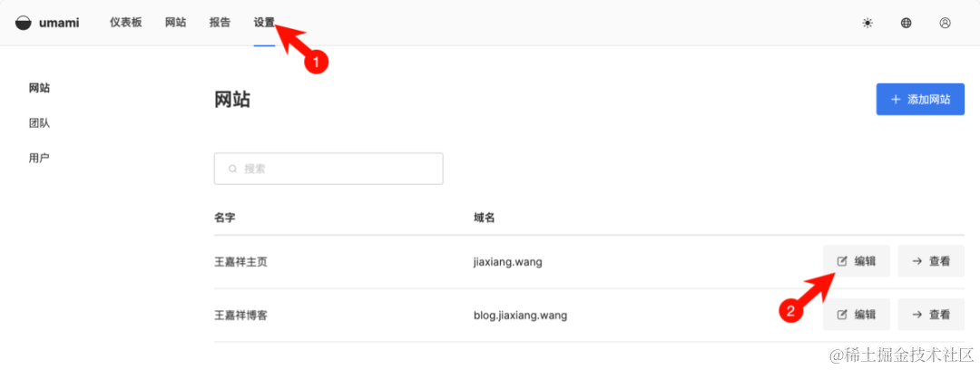Image resolution: width=980 pixels, height=370 pixels.
Task: Click the 名字 column header
Action: [x=225, y=218]
